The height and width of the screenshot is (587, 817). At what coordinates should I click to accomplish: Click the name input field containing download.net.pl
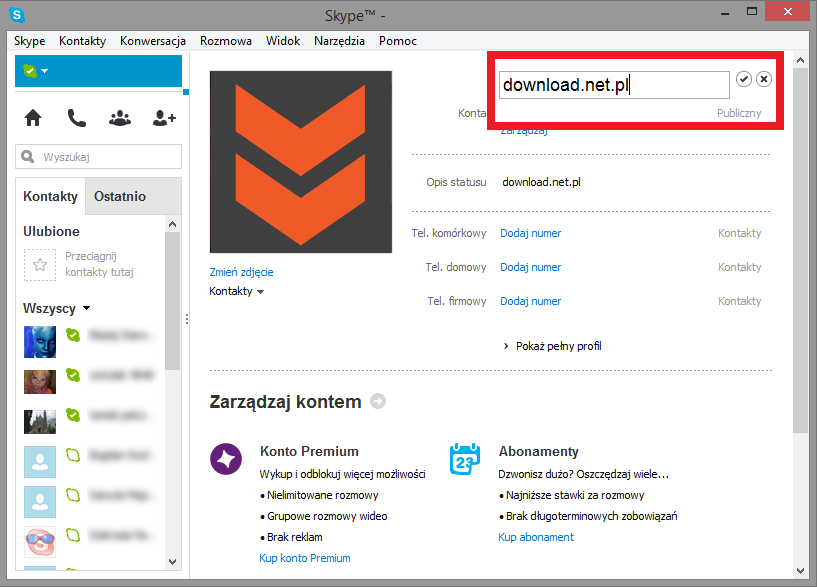(x=614, y=85)
